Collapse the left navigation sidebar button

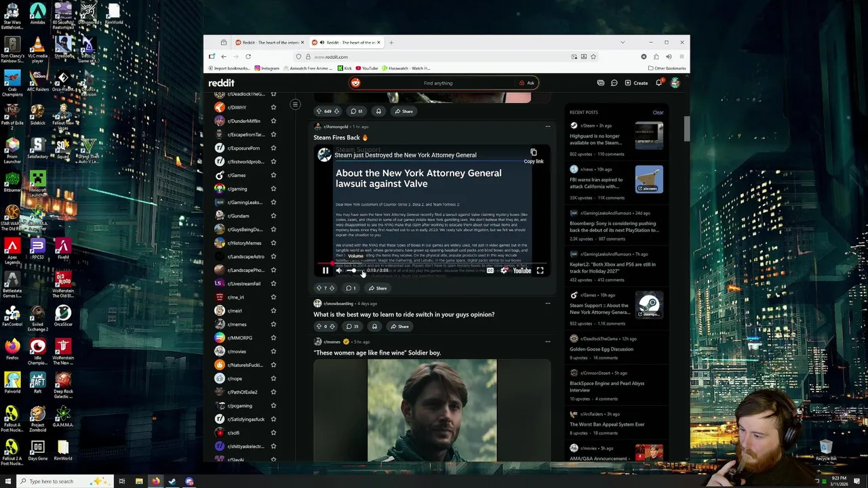point(295,104)
